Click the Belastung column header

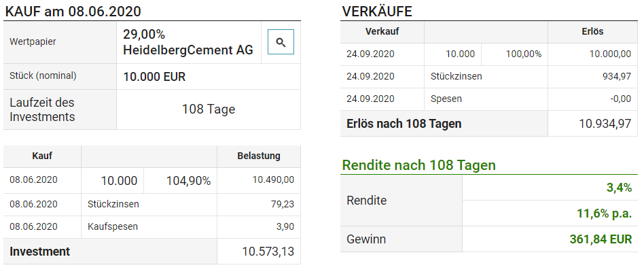[x=259, y=156]
